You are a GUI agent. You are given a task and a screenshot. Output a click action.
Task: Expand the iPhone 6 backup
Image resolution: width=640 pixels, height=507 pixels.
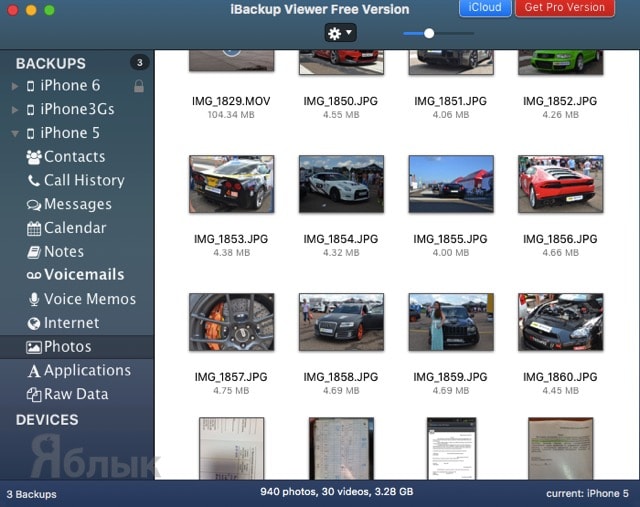click(15, 86)
